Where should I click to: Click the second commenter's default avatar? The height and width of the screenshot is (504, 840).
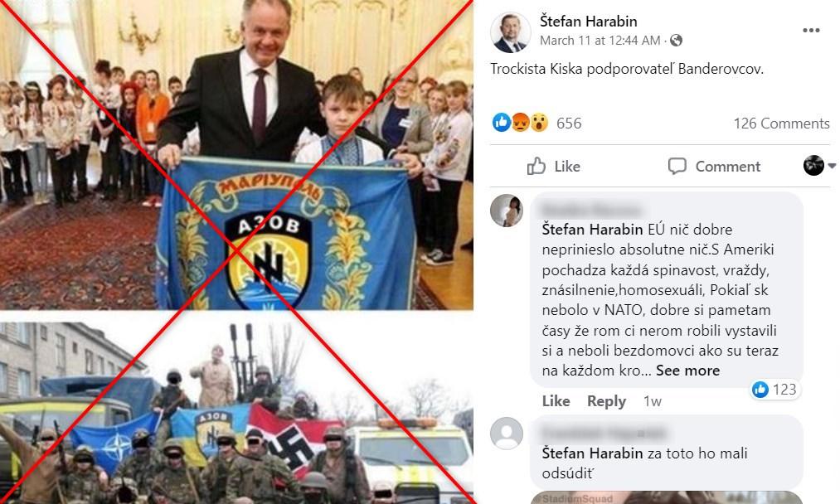point(507,434)
